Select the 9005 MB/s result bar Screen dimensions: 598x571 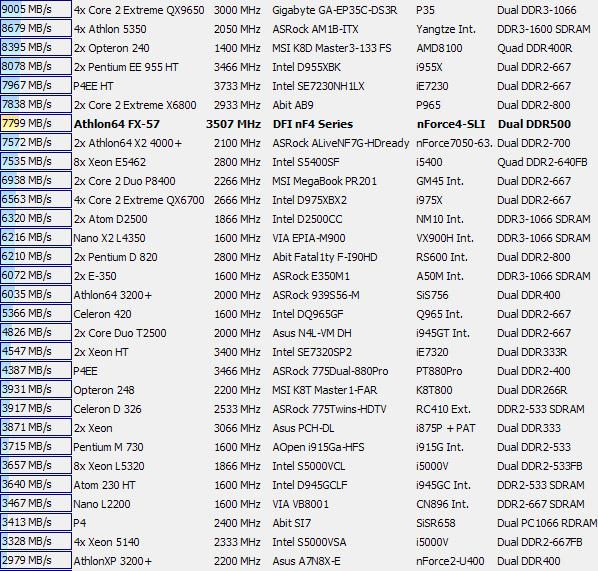[x=36, y=9]
